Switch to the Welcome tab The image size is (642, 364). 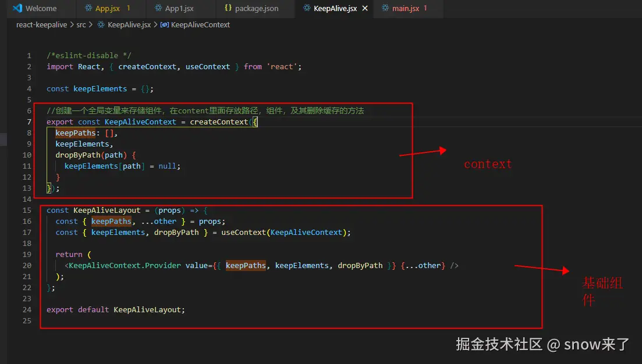pos(41,8)
